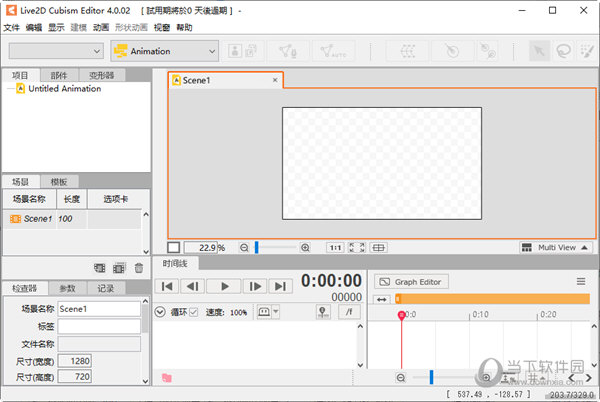This screenshot has height=402, width=600.
Task: Play the animation
Action: pyautogui.click(x=224, y=286)
